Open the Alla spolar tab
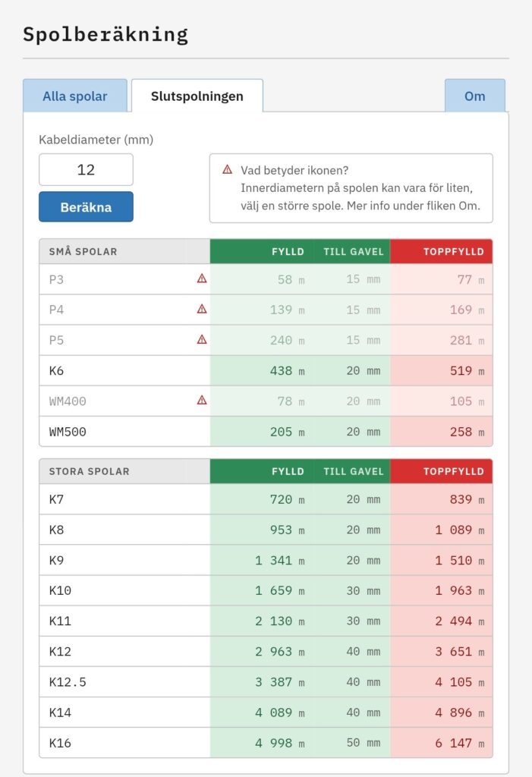Image resolution: width=532 pixels, height=777 pixels. point(75,96)
